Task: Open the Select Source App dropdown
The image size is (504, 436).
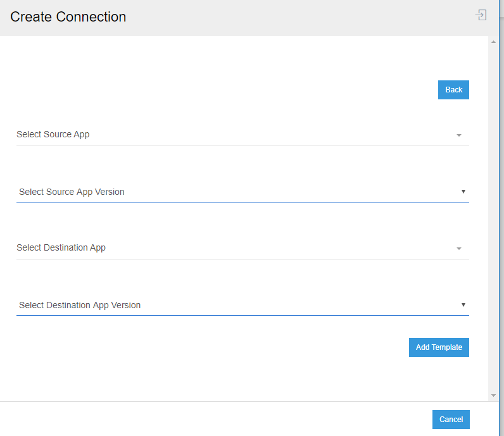Action: [242, 135]
